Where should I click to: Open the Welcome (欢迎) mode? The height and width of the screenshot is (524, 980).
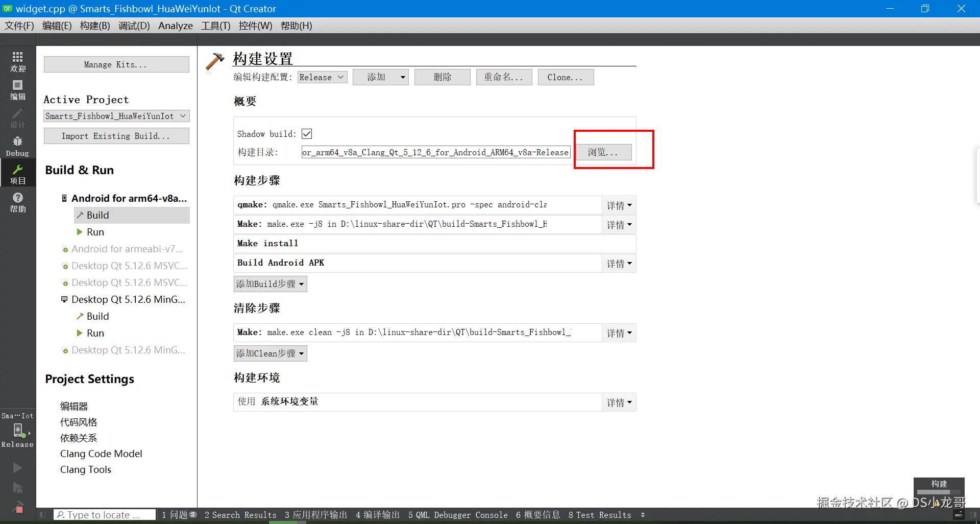pos(18,62)
